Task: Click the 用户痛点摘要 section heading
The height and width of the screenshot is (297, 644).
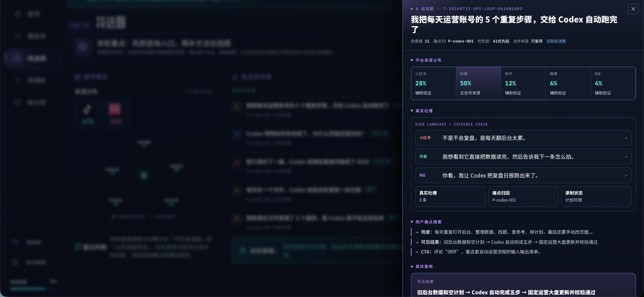Action: (x=428, y=222)
